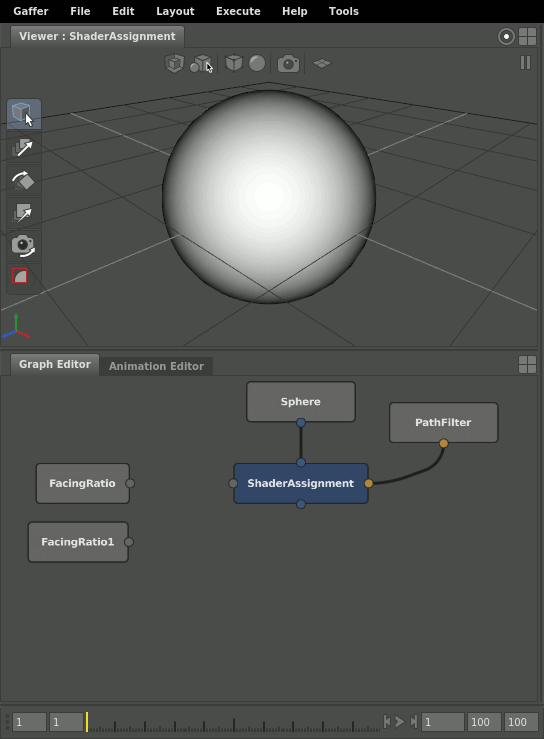Screen dimensions: 544x739
Task: Select the Selection tool in viewer sidebar
Action: (x=24, y=114)
